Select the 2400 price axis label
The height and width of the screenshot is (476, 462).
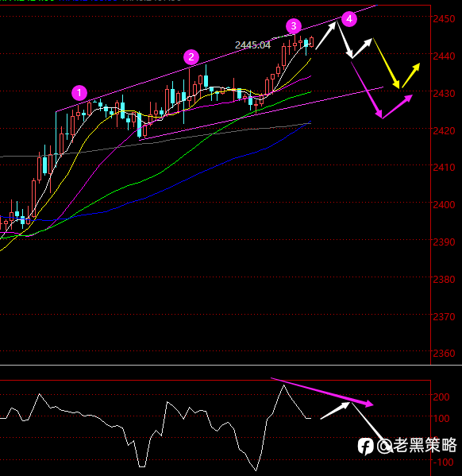tap(444, 205)
